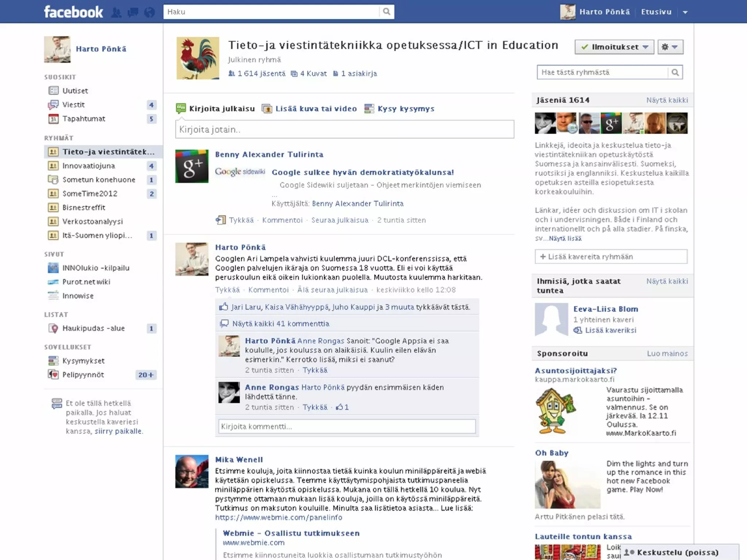This screenshot has width=747, height=560.
Task: Select the Kysy kysymys tab
Action: click(406, 109)
